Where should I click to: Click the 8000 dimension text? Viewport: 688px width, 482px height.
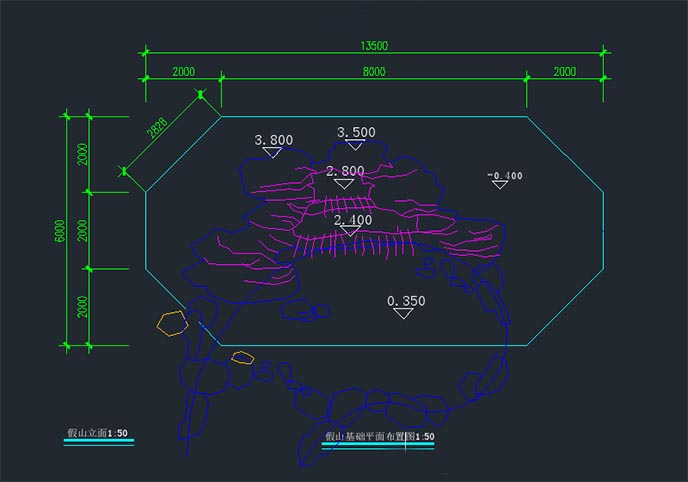point(373,71)
